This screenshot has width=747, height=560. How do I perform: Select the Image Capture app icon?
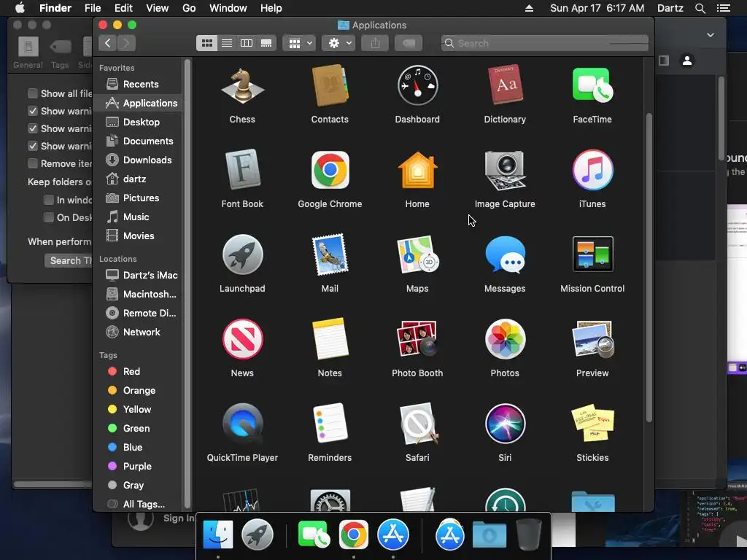click(x=505, y=170)
